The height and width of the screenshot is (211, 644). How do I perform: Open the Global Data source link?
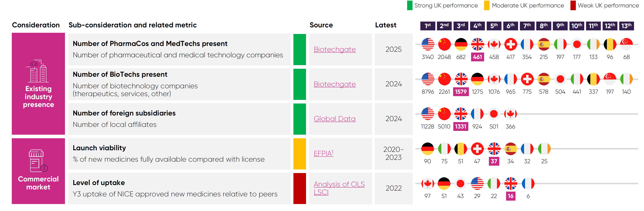tap(335, 119)
